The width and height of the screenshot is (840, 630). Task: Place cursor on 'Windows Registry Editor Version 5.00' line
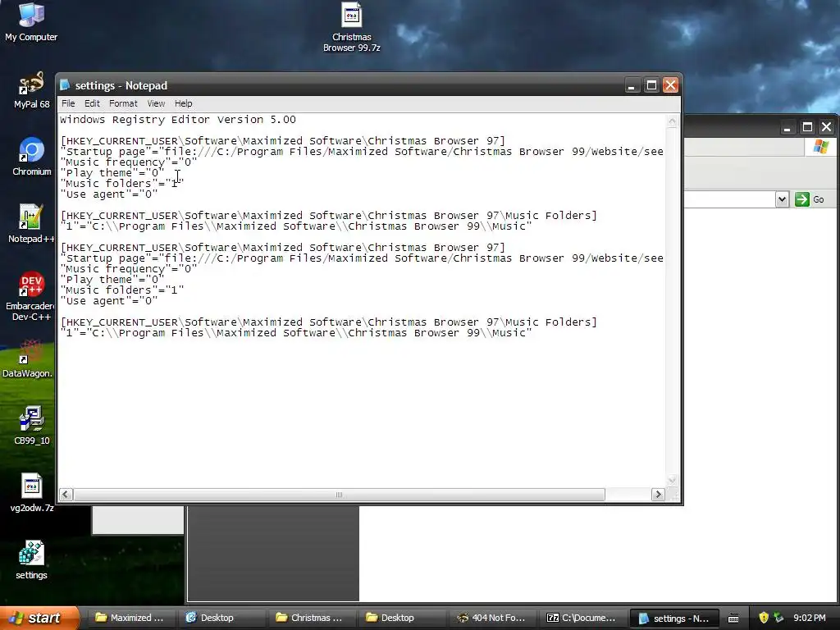point(178,120)
